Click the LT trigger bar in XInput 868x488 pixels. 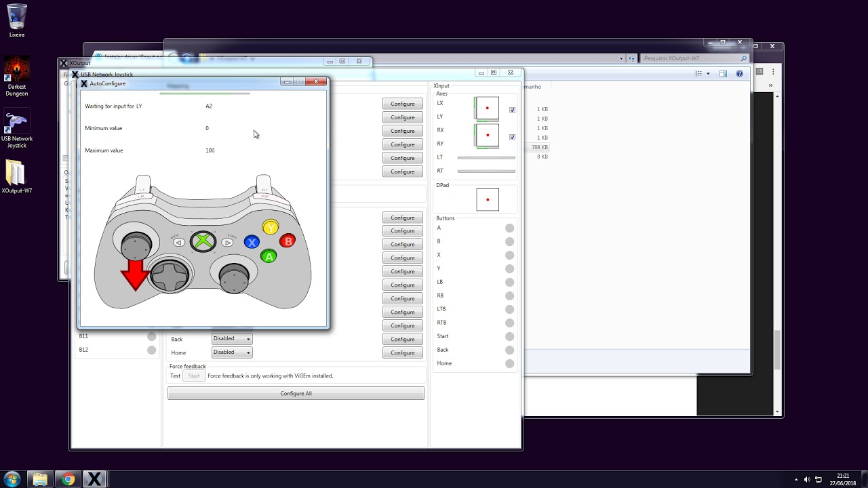[x=486, y=157]
